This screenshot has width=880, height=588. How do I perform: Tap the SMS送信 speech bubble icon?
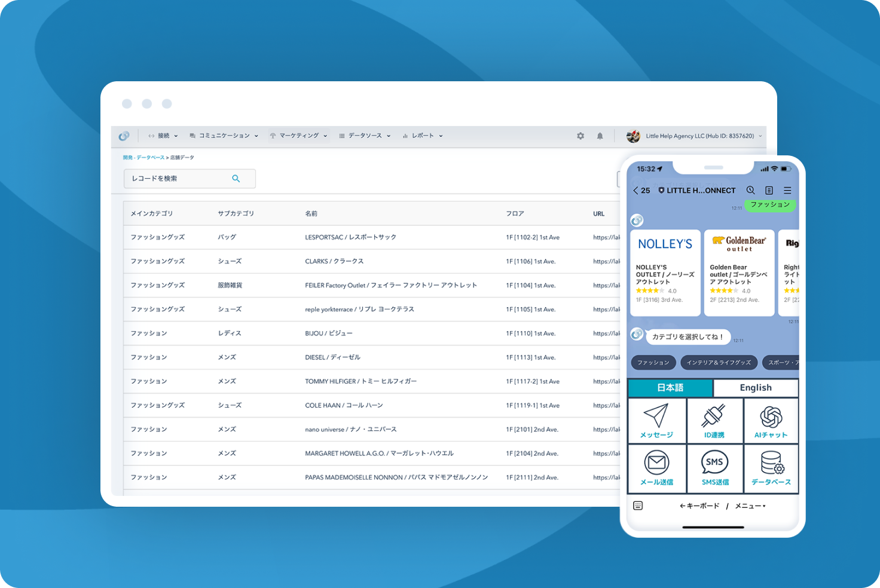tap(714, 462)
